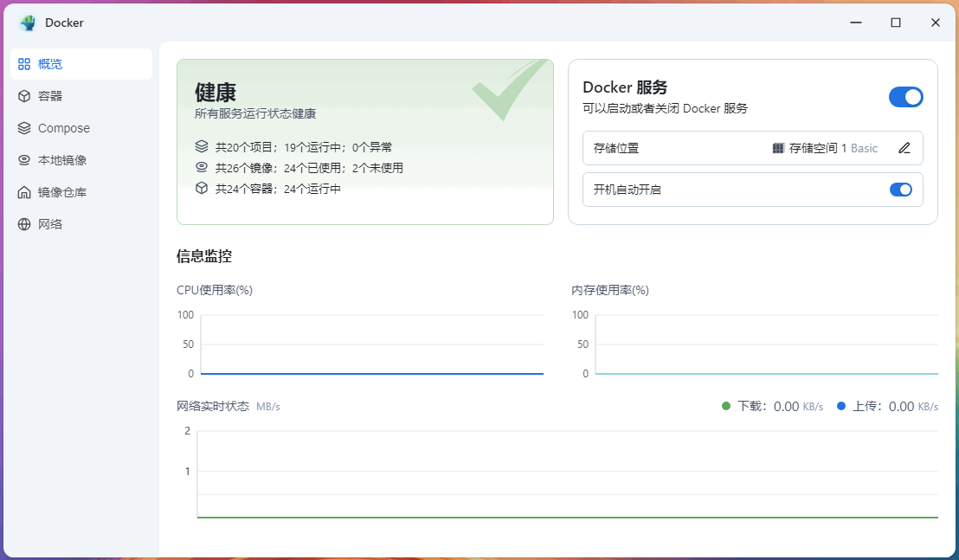Click the overview grid icon in sidebar
Viewport: 959px width, 560px height.
click(x=24, y=64)
